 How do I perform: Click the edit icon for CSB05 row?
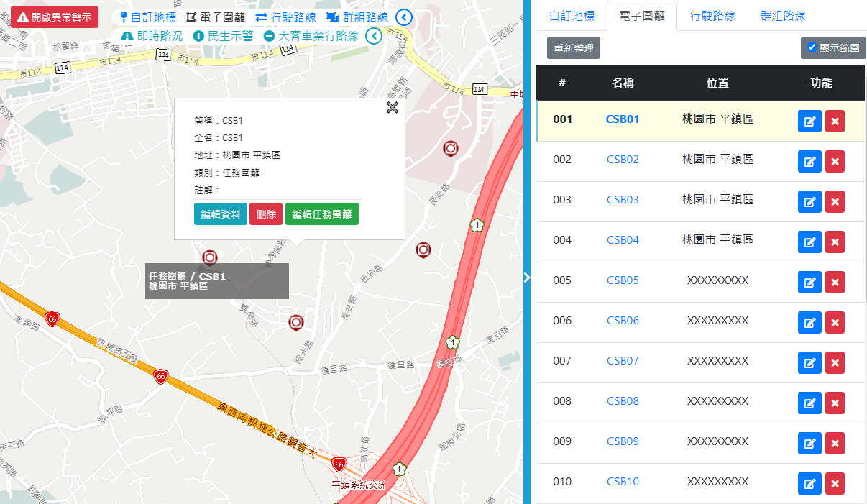[809, 283]
